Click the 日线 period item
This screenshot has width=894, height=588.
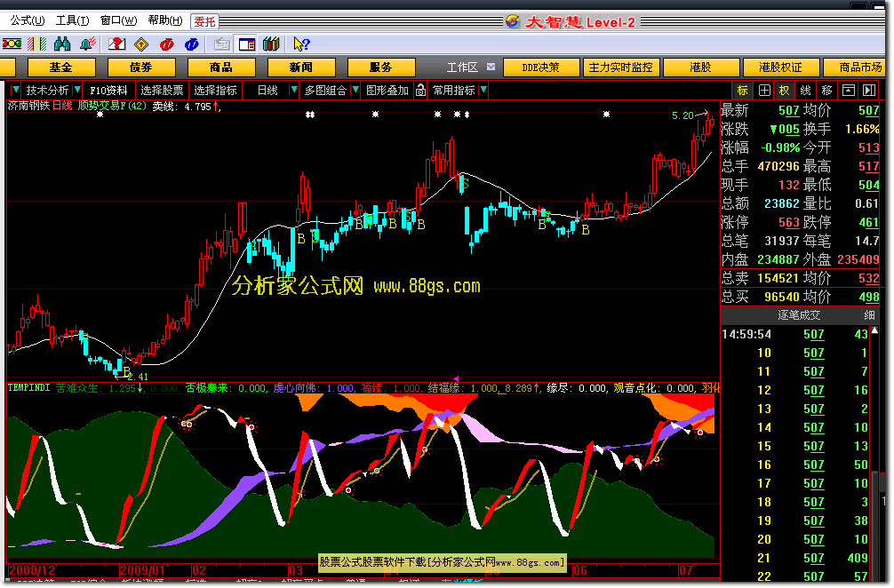point(267,90)
